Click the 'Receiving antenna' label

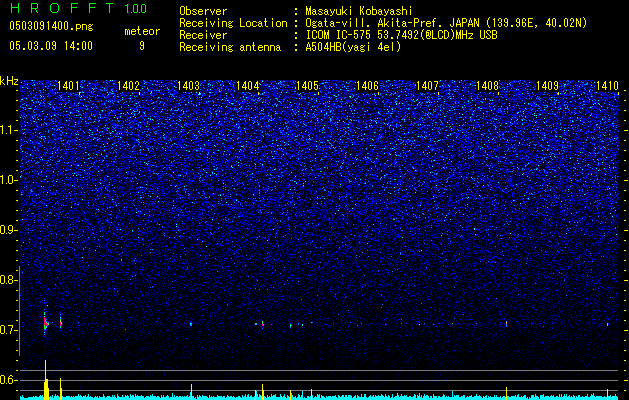point(230,47)
